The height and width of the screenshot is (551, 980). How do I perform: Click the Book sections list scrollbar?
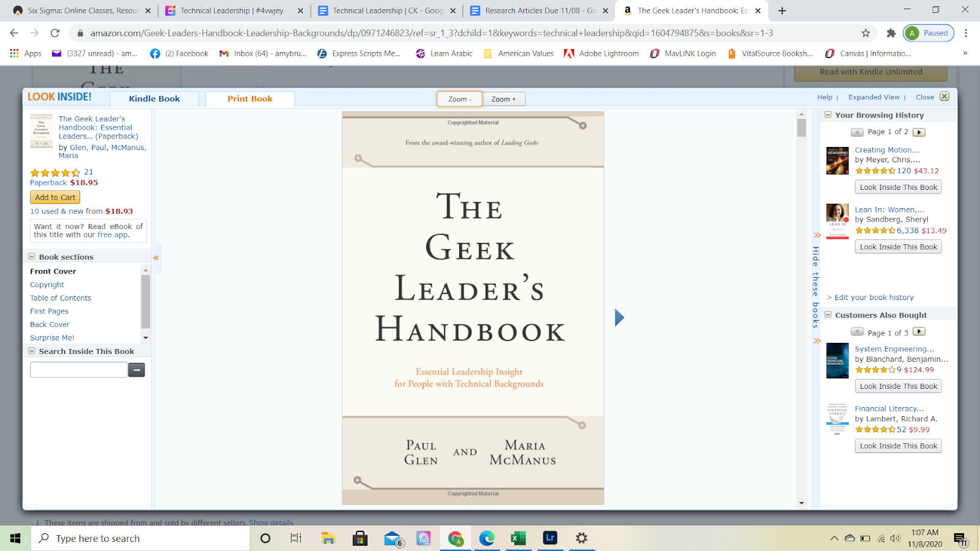coord(146,303)
